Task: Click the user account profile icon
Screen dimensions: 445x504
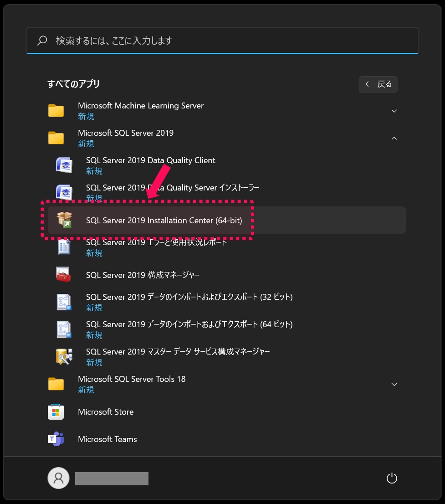Action: click(58, 478)
